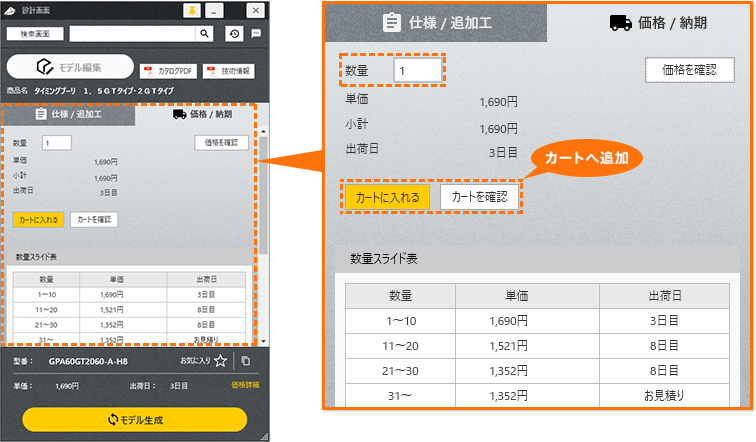Select 価格/納期 tab in left panel
Viewport: 756px width, 442px height.
point(202,114)
